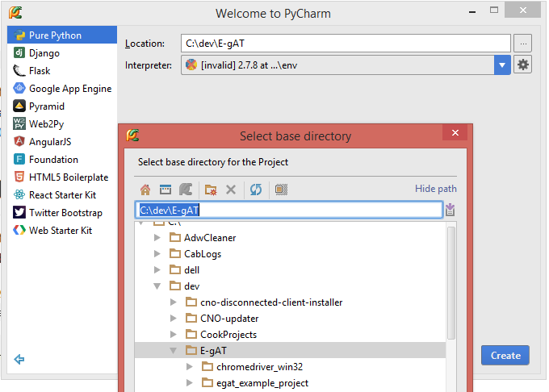Click PyCharm logo in Select base directory dialog
Image resolution: width=549 pixels, height=392 pixels.
pyautogui.click(x=132, y=135)
